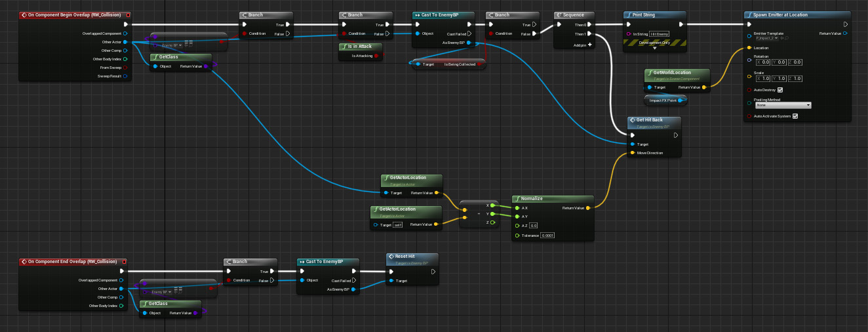Click As Enemy BP pin beside Reset Hit node
The height and width of the screenshot is (332, 868).
353,289
